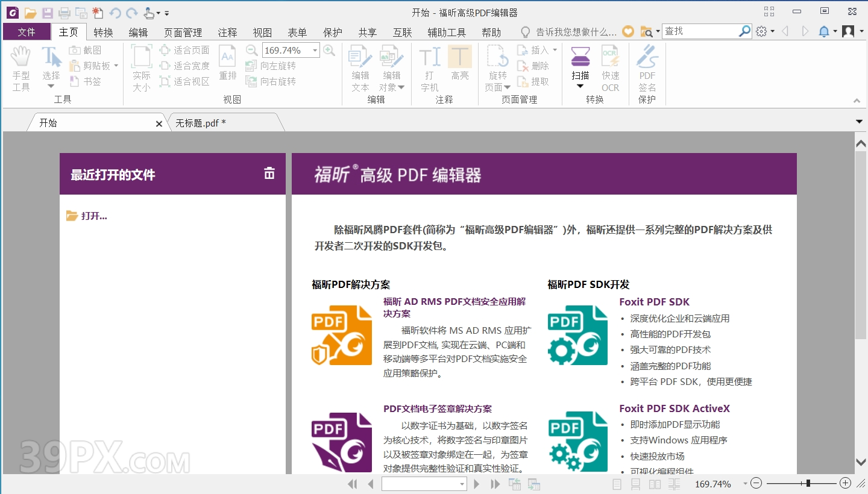
Task: Toggle continuous facing view in status bar
Action: (674, 484)
